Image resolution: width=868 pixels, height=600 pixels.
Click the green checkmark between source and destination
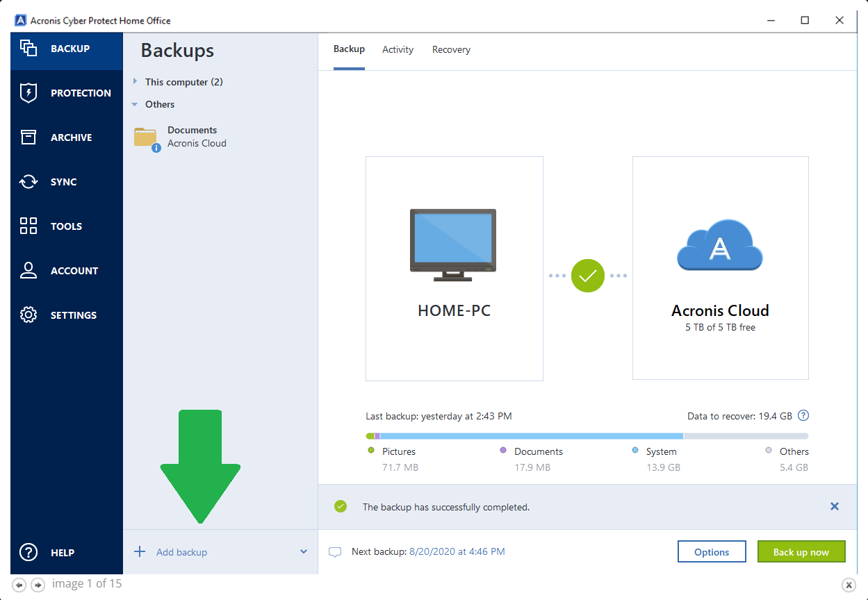coord(588,276)
